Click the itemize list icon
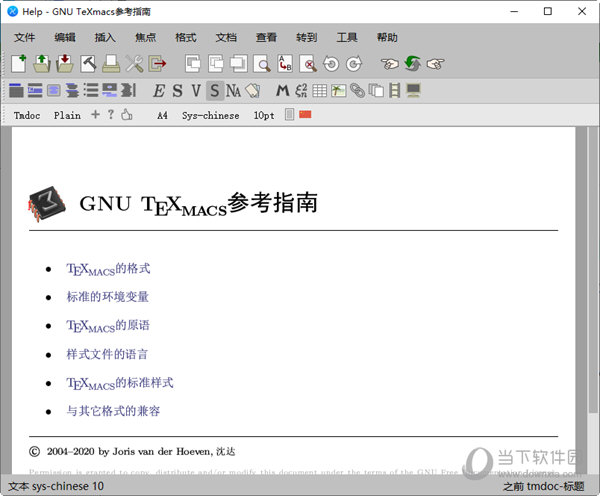Viewport: 600px width, 496px height. point(91,90)
